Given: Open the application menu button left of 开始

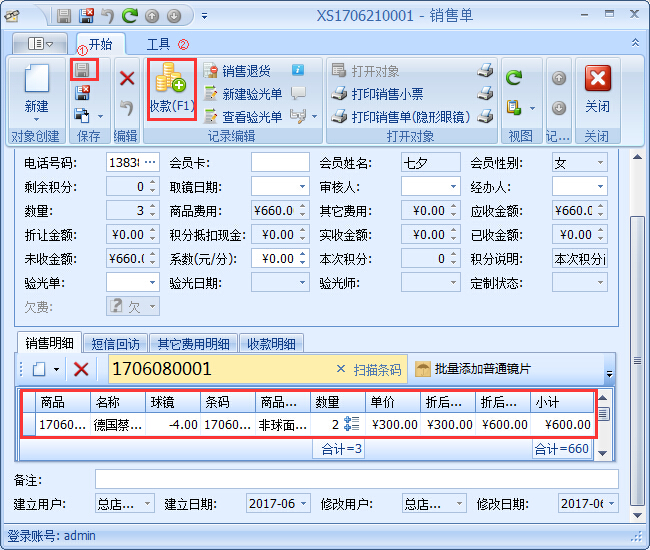Looking at the screenshot, I should [40, 44].
